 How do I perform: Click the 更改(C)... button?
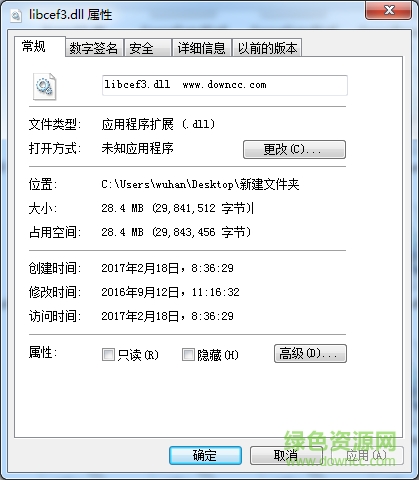[294, 149]
